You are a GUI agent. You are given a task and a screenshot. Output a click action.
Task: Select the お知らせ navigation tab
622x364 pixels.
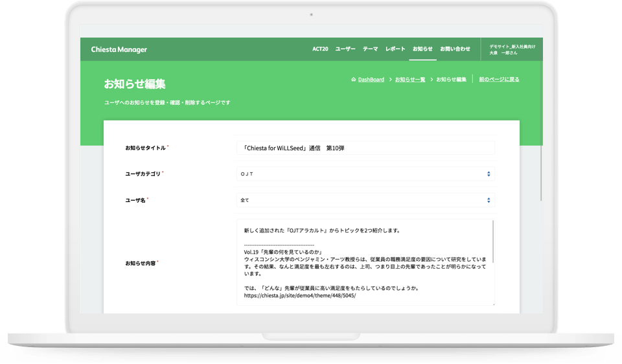422,49
